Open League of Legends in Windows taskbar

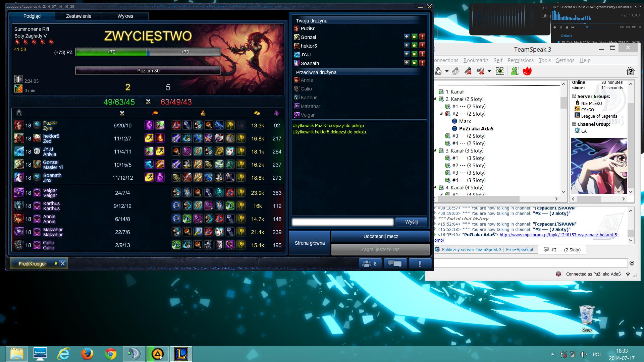(x=181, y=354)
